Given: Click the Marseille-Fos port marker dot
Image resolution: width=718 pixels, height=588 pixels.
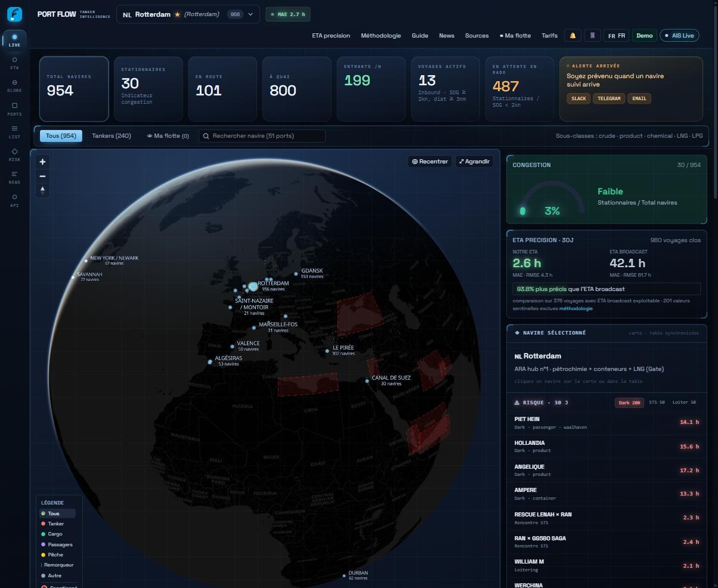Looking at the screenshot, I should [x=254, y=328].
